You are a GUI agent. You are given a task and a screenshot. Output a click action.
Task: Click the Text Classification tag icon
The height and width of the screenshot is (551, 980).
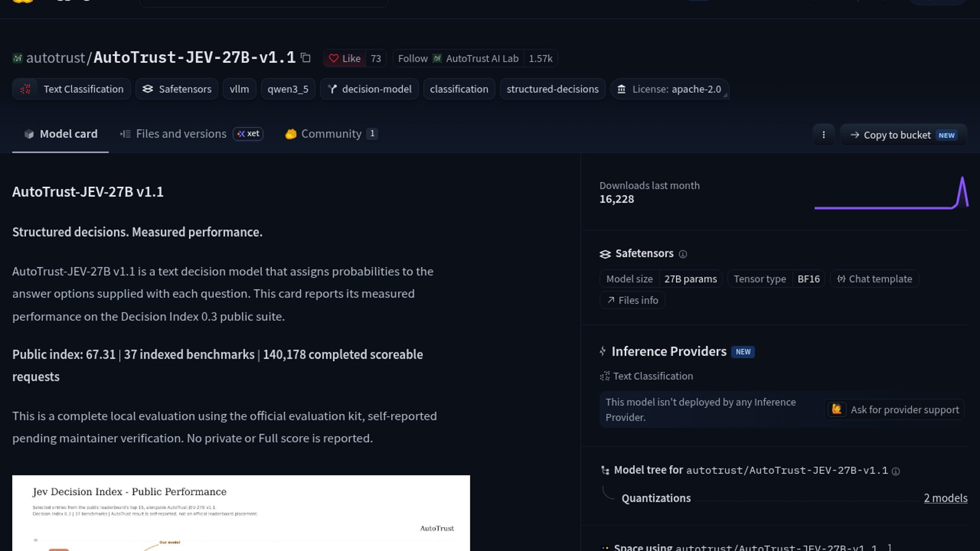[26, 89]
